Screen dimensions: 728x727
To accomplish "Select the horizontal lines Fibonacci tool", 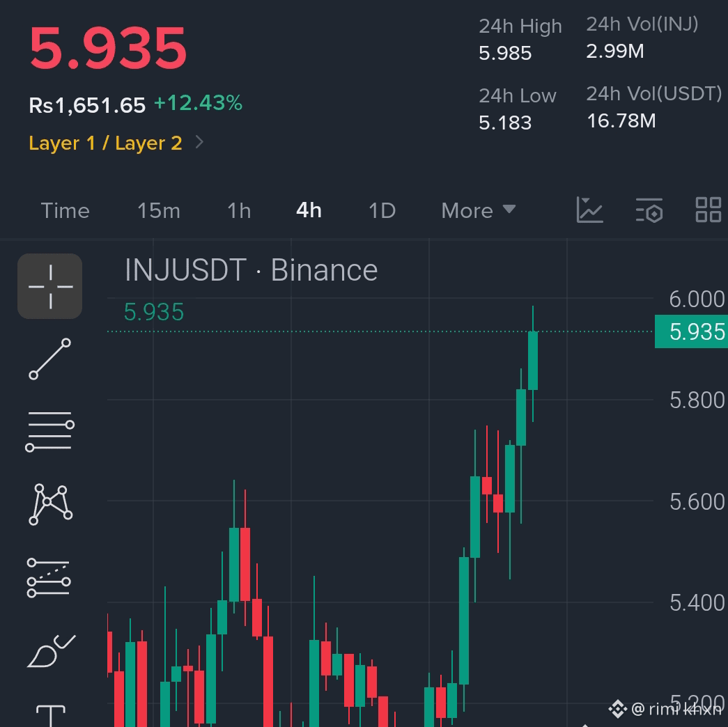I will (49, 432).
